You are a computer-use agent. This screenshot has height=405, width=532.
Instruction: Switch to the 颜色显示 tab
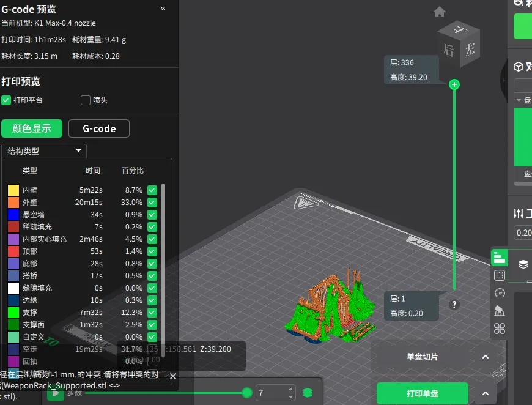click(32, 128)
